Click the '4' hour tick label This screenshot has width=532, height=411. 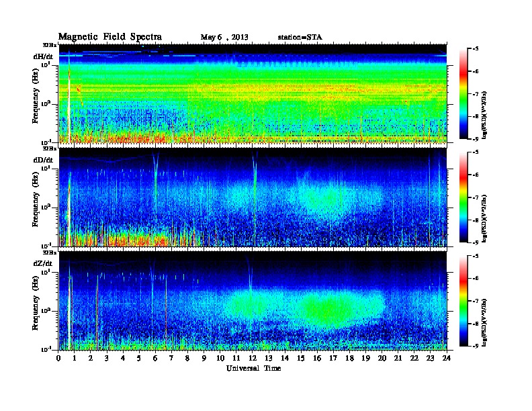point(123,359)
